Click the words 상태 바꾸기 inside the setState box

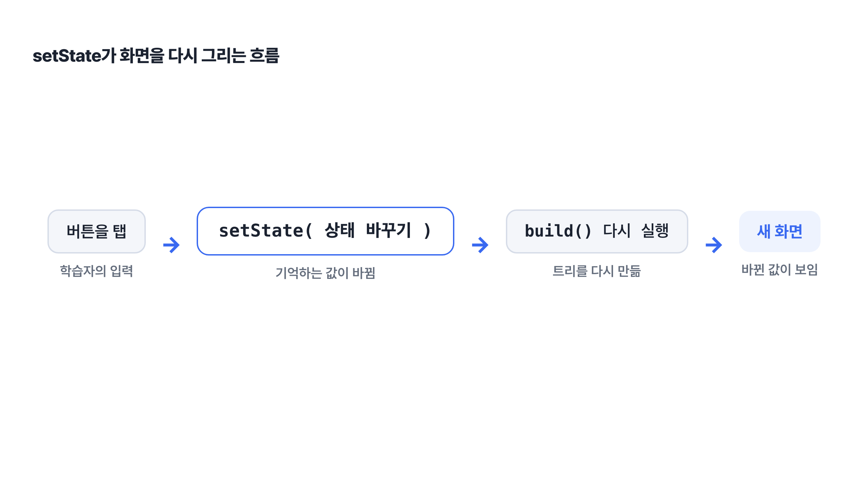pos(368,230)
